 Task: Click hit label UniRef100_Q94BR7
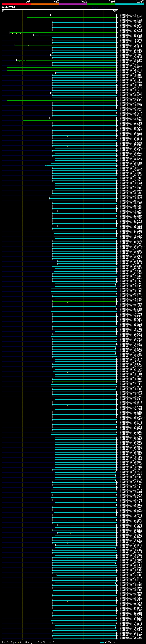pyautogui.click(x=131, y=100)
